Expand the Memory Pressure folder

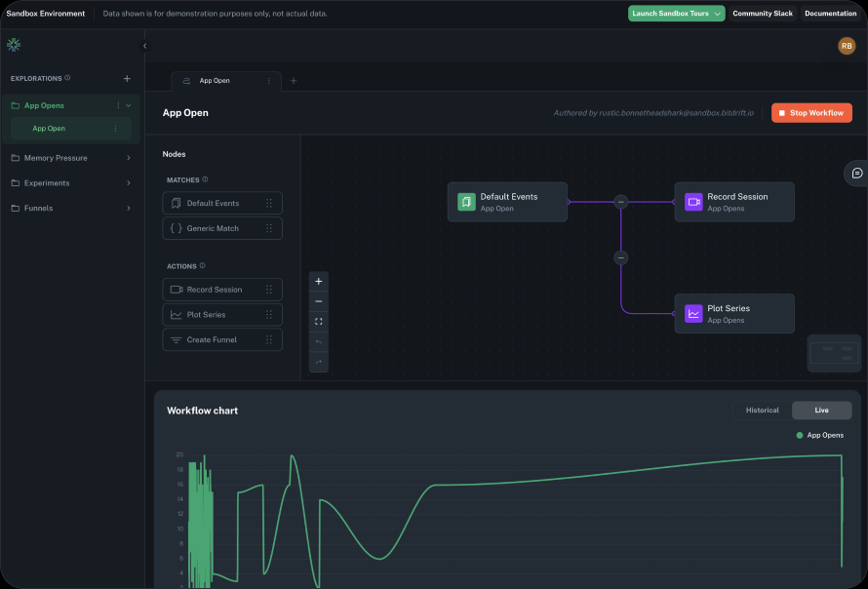click(70, 158)
